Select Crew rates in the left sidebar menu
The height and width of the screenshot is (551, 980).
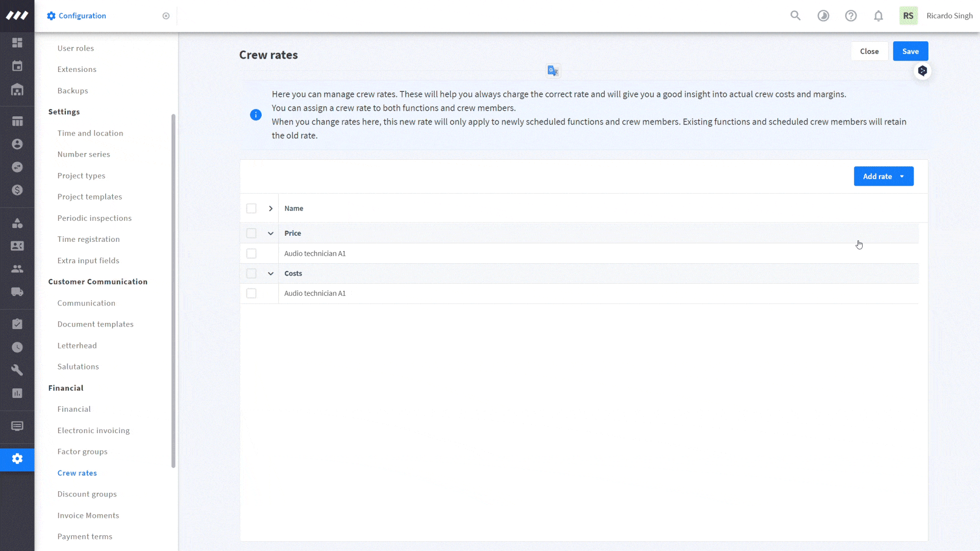pyautogui.click(x=77, y=472)
